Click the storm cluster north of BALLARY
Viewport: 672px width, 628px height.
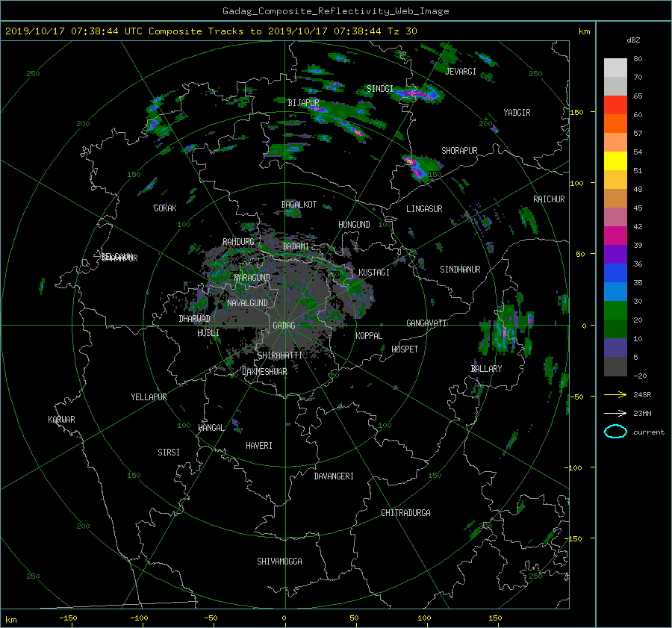(x=506, y=329)
